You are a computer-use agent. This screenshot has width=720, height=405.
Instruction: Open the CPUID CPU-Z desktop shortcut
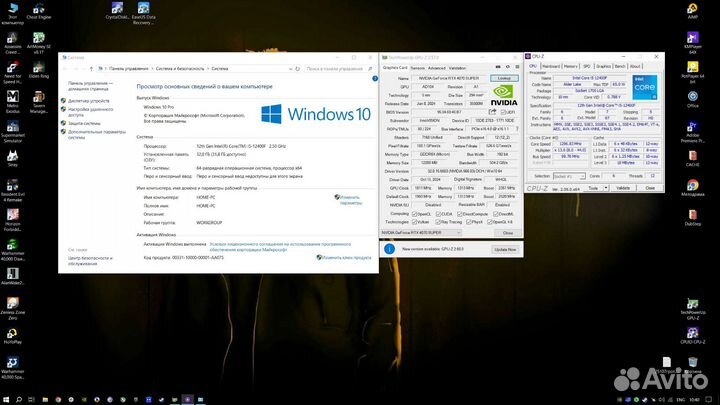tap(692, 336)
